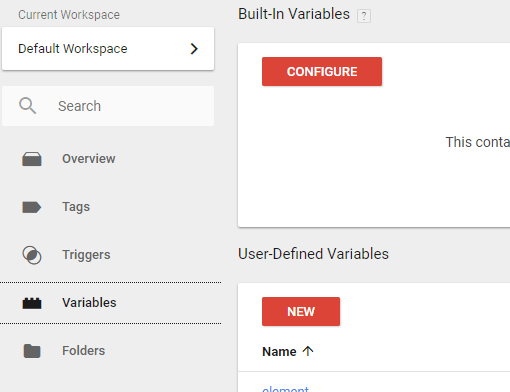Navigate to Triggers section

[86, 255]
